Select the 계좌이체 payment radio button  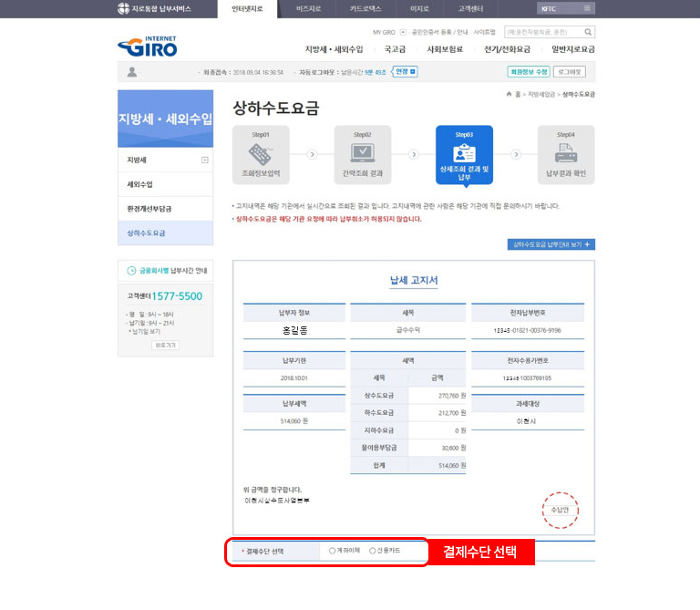pyautogui.click(x=332, y=551)
